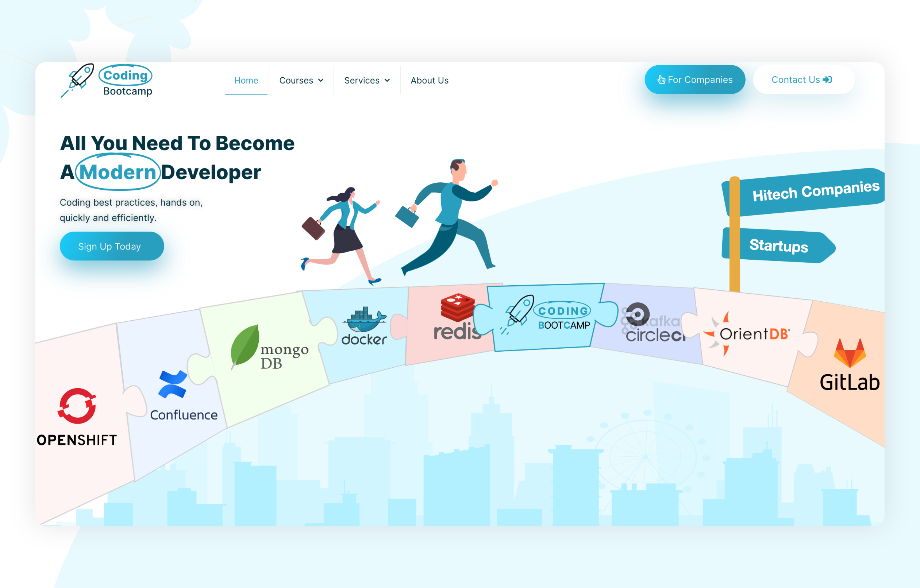Select the Docker whale icon
Screen dimensions: 920x588
(364, 322)
